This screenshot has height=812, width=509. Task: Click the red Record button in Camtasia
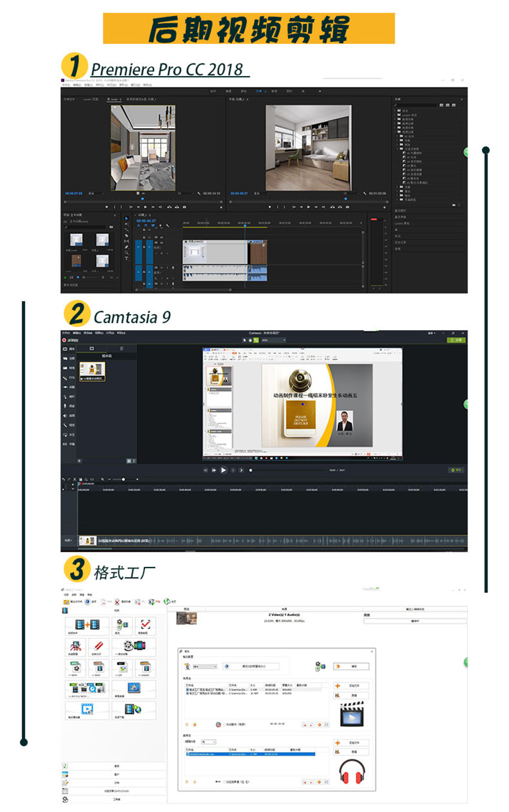pyautogui.click(x=64, y=340)
